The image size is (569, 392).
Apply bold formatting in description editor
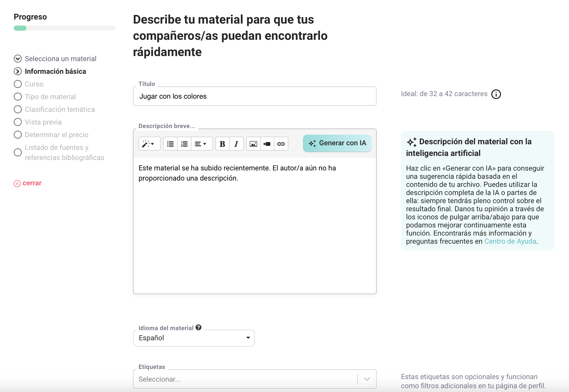pos(223,144)
